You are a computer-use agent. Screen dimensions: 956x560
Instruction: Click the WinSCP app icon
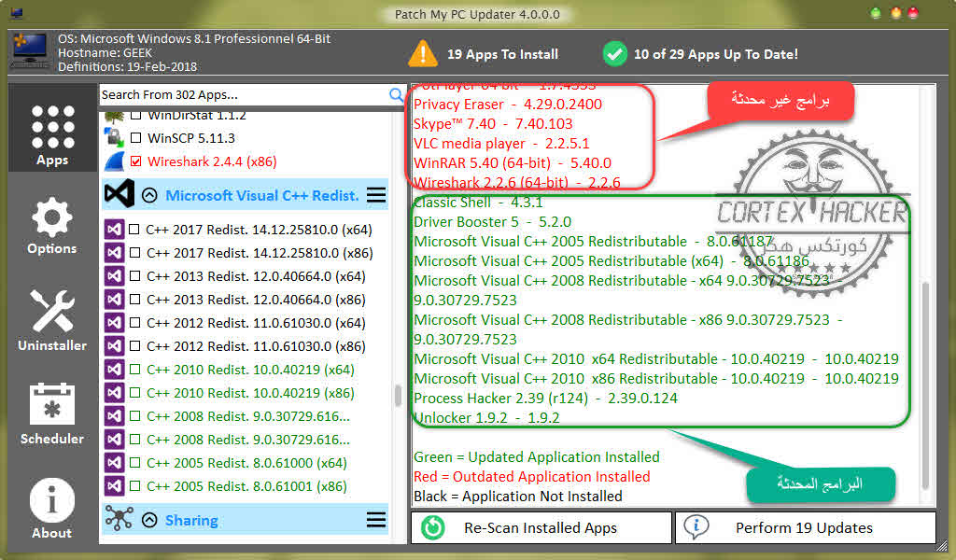(x=115, y=138)
